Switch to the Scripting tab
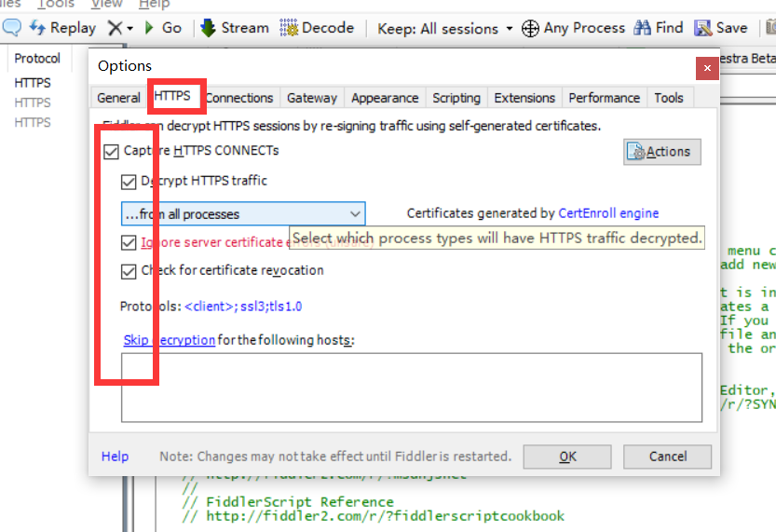This screenshot has height=532, width=776. pos(456,98)
